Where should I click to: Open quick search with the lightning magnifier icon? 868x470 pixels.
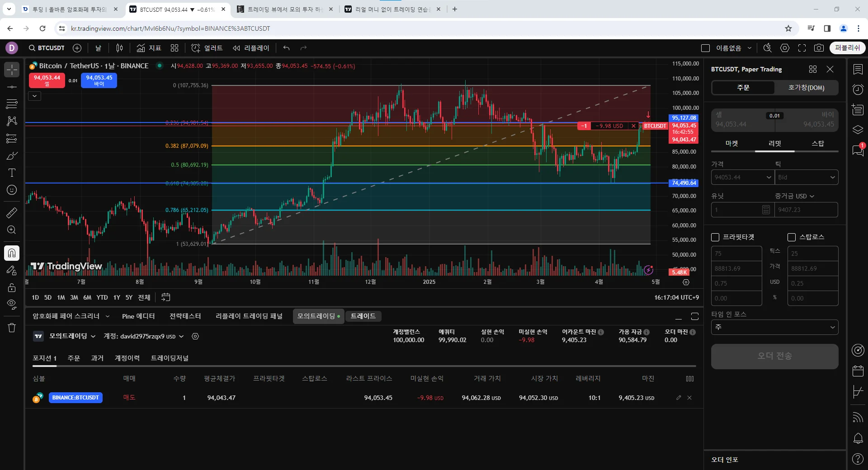pos(768,48)
